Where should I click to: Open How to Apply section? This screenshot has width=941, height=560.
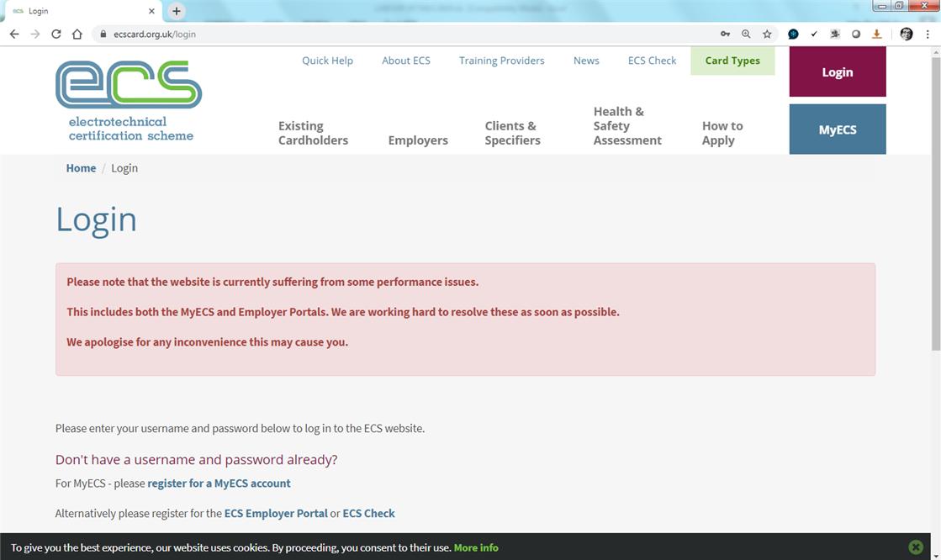(722, 133)
